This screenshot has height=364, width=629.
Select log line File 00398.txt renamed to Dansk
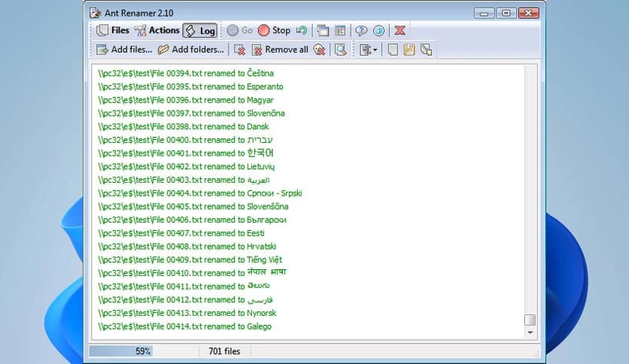coord(184,126)
